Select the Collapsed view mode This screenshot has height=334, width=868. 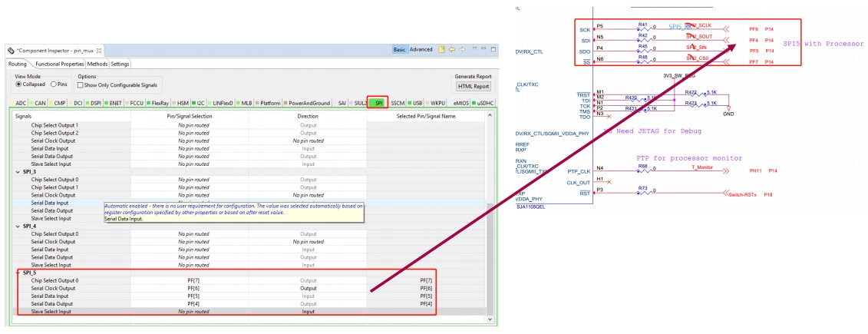click(x=19, y=84)
